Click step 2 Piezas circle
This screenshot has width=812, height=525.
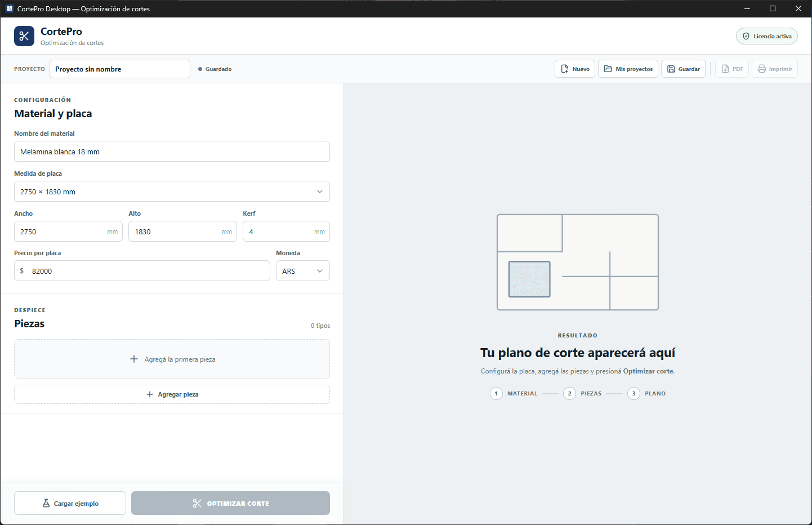coord(569,393)
